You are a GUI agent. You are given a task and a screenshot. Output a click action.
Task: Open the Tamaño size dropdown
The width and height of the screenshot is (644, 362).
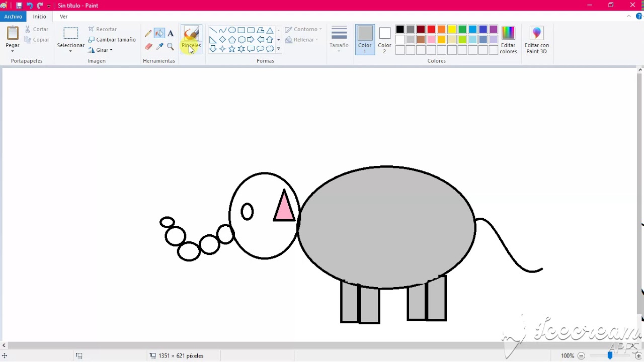pos(339,39)
